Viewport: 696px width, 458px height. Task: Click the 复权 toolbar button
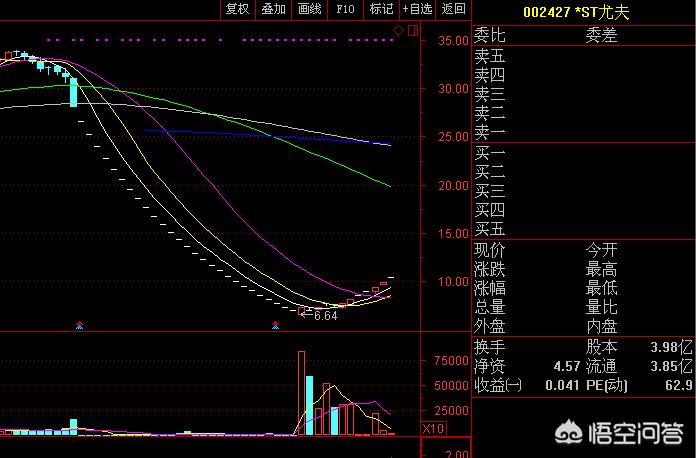pyautogui.click(x=237, y=9)
